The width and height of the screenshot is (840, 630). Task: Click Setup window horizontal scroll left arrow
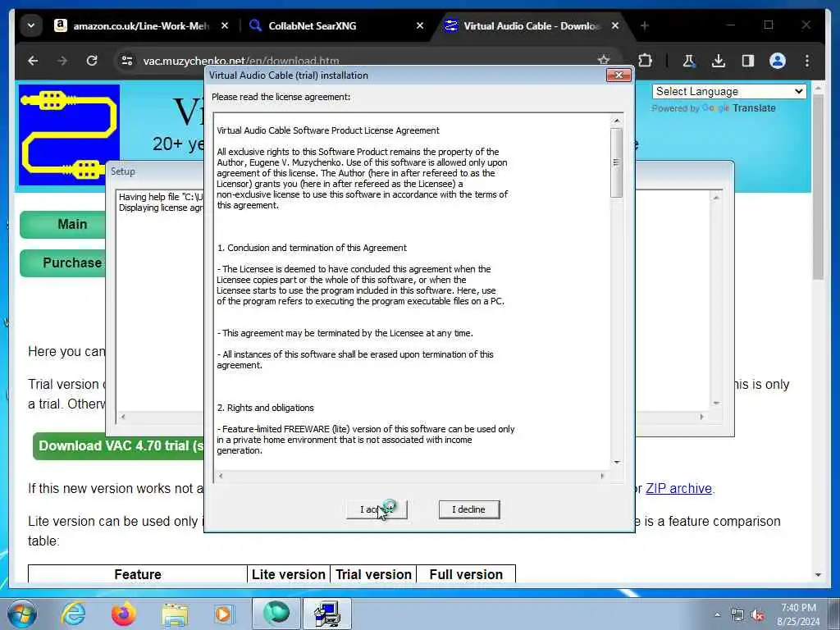pos(123,416)
